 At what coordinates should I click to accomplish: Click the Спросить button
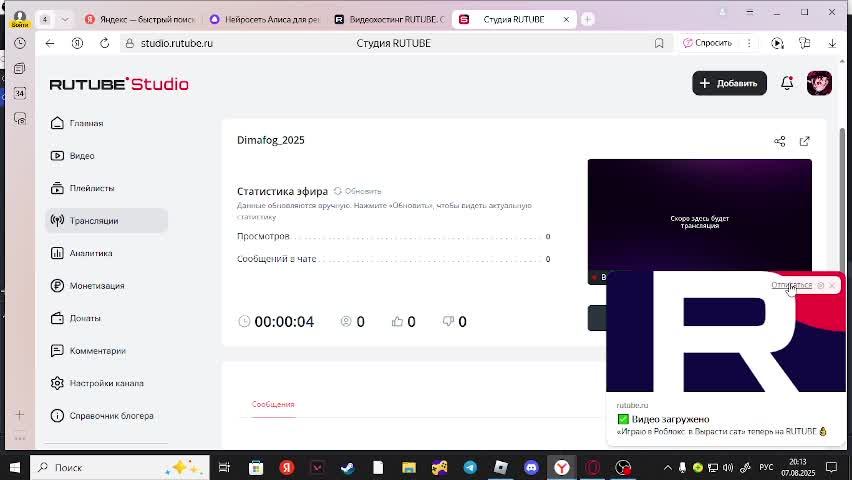pos(707,43)
